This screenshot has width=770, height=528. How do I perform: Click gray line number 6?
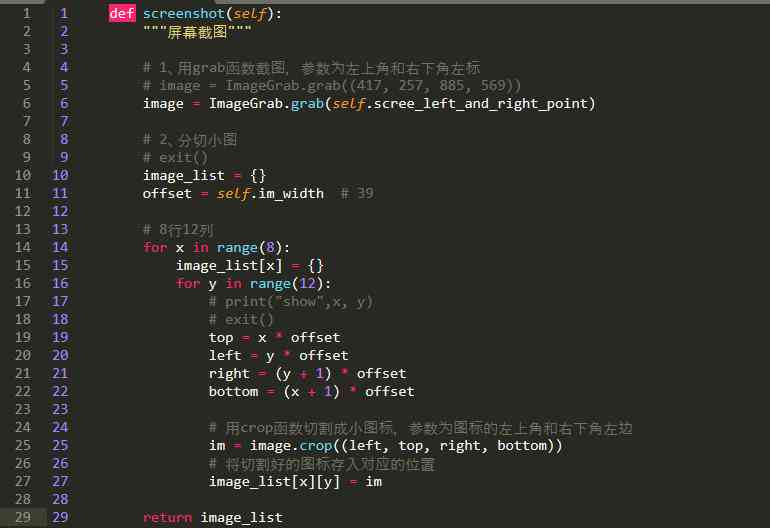(27, 103)
